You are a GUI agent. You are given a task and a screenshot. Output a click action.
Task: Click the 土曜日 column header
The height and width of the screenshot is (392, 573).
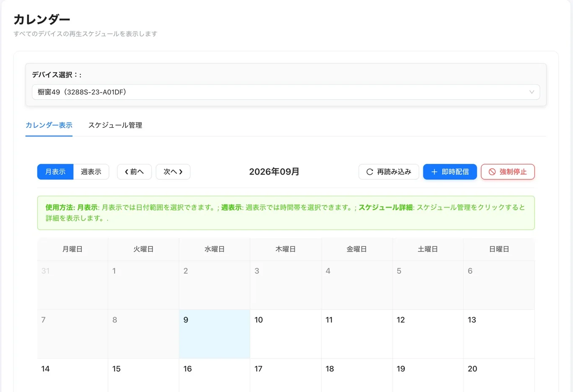[428, 249]
